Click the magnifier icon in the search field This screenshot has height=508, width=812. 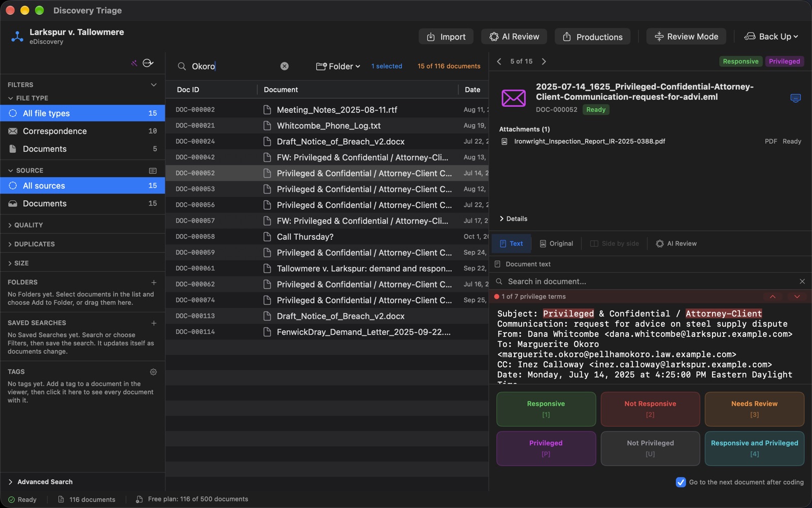click(182, 66)
